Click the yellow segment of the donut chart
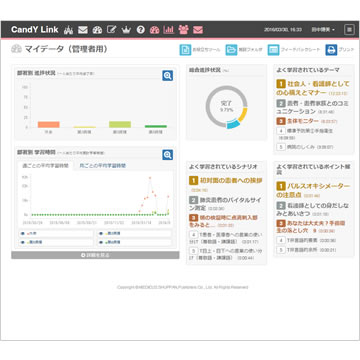Image resolution: width=360 pixels, height=360 pixels. click(243, 115)
